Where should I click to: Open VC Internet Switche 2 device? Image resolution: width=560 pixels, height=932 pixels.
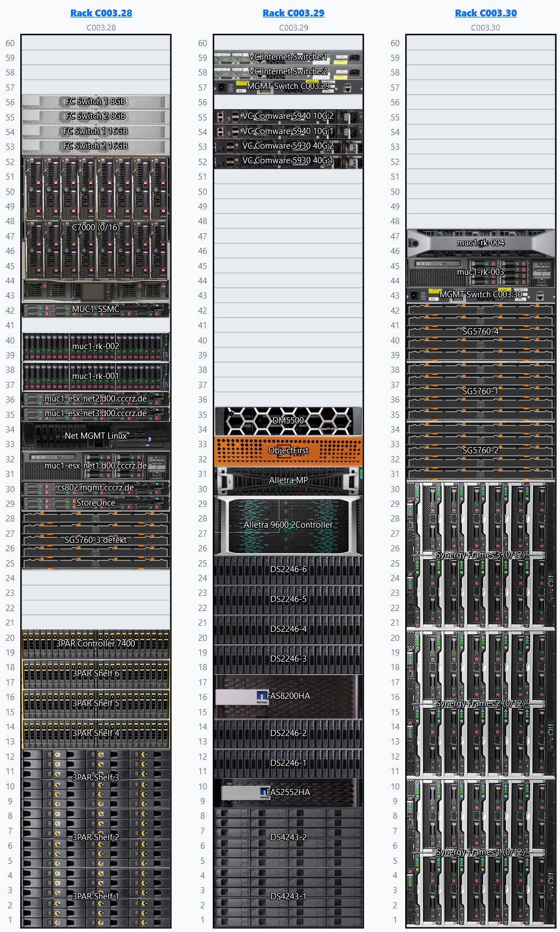[x=288, y=72]
